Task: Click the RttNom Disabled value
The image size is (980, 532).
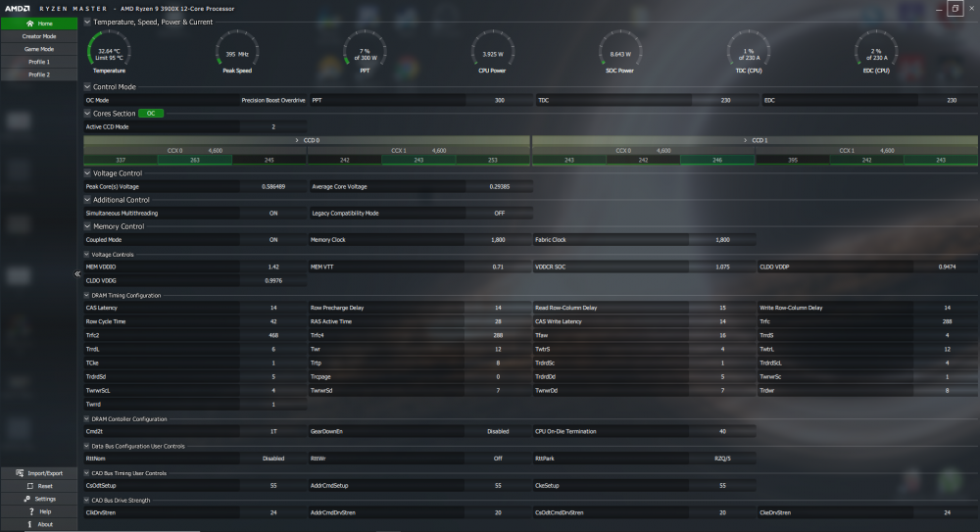Action: pos(273,459)
